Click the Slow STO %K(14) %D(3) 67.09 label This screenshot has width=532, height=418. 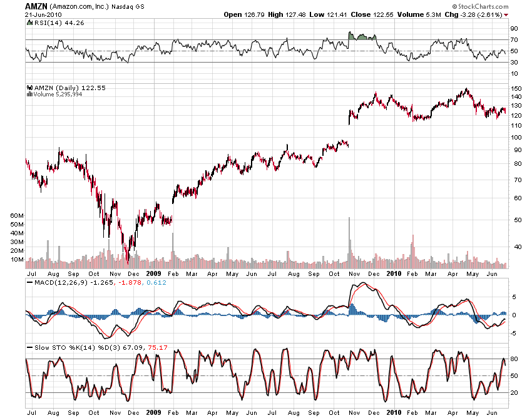pos(90,348)
